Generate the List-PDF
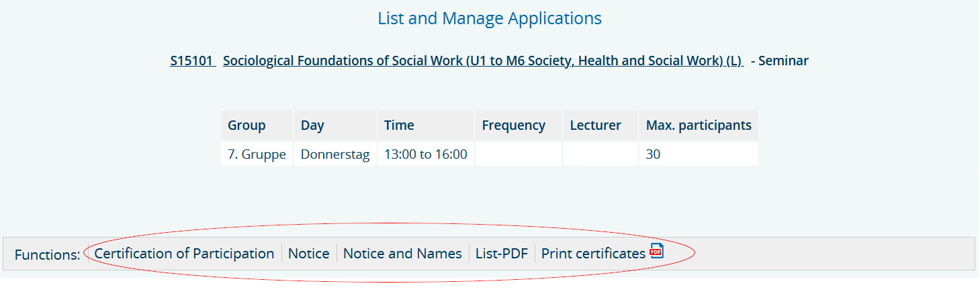The image size is (980, 294). 502,254
